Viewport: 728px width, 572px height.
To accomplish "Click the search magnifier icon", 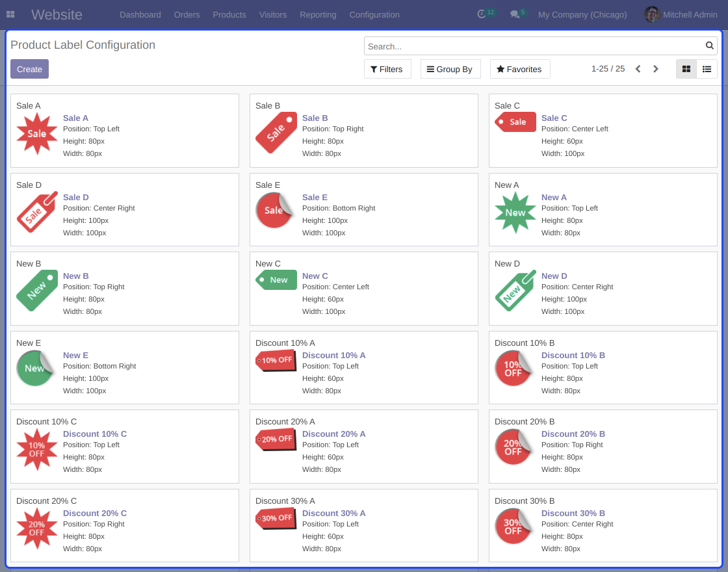I will (x=709, y=45).
